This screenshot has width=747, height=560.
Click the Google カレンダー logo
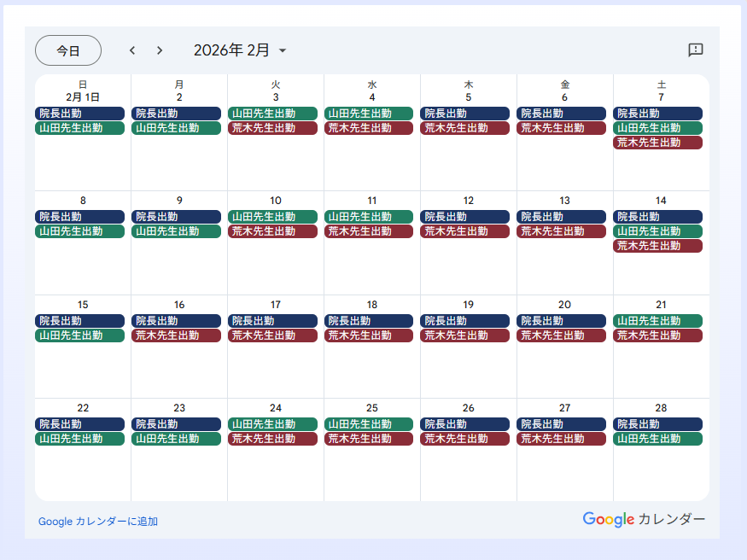point(644,519)
